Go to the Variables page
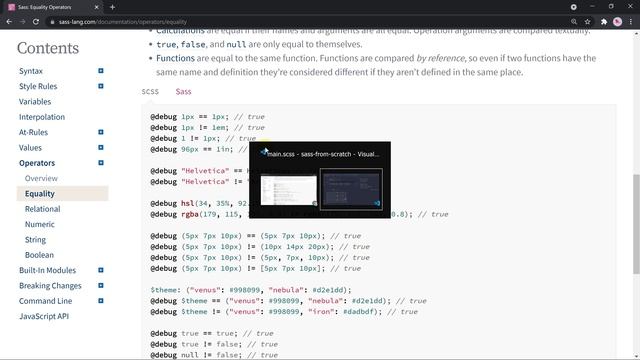The width and height of the screenshot is (640, 360). coord(35,102)
